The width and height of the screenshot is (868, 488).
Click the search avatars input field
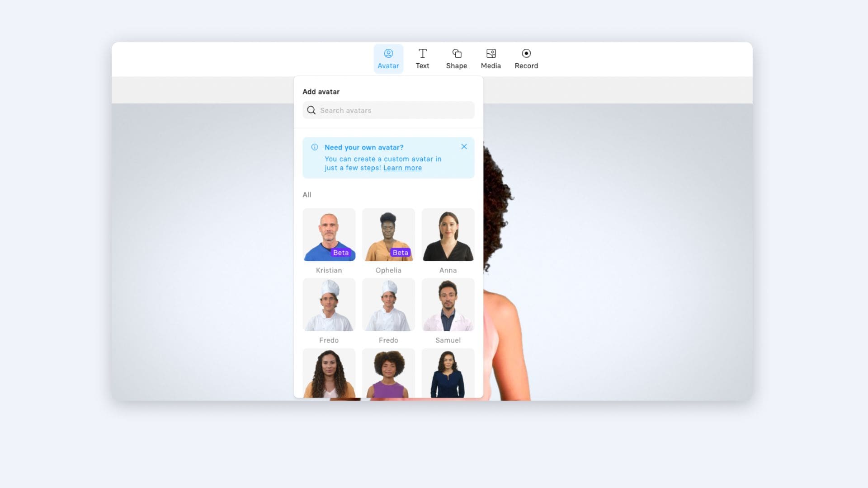[388, 110]
